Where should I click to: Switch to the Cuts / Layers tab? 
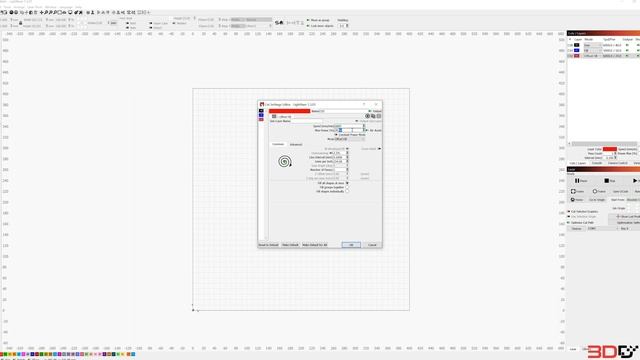point(578,163)
